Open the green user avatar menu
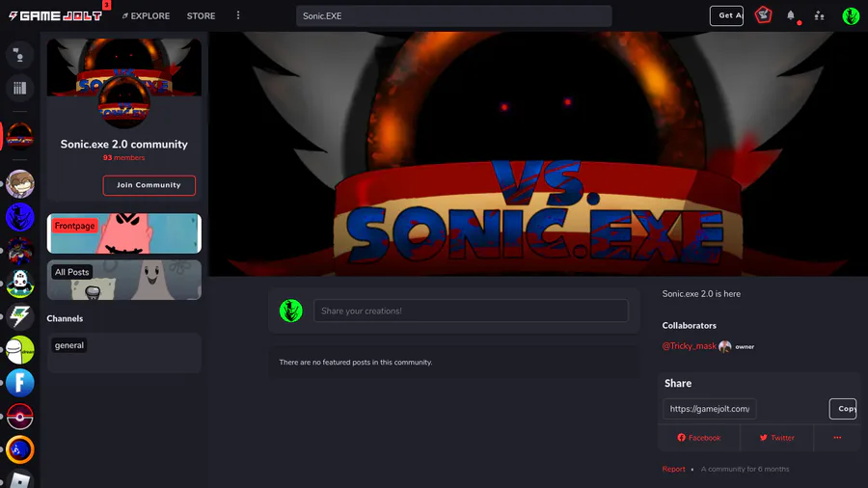 point(851,16)
